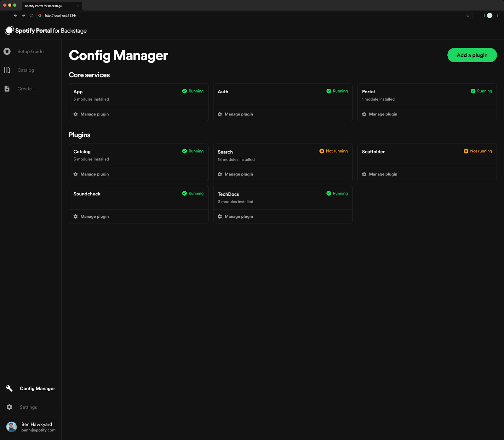Click the gear icon in the Soundcheck card
The height and width of the screenshot is (440, 504).
pos(76,217)
